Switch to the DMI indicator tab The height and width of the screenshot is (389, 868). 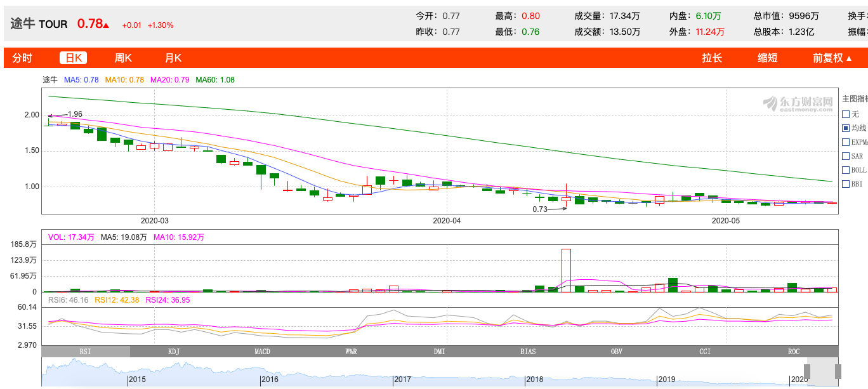440,352
